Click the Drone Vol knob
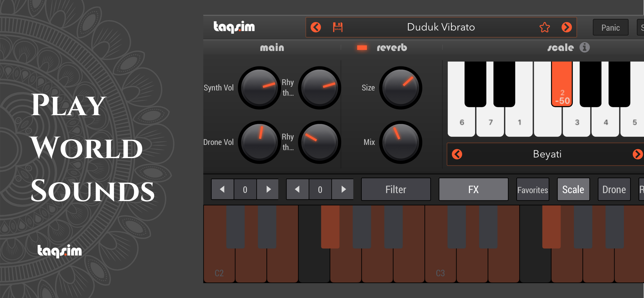 pos(259,142)
